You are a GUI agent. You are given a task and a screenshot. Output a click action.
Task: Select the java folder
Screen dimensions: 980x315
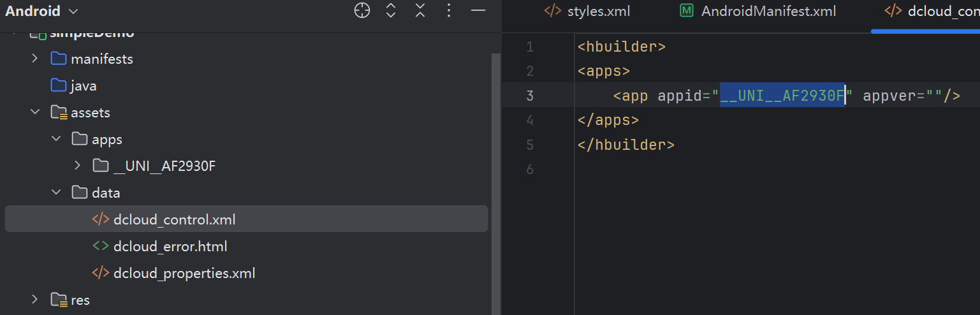(84, 85)
